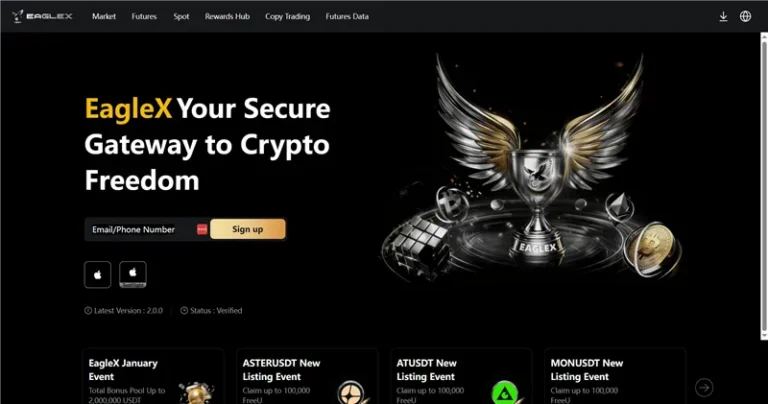The height and width of the screenshot is (404, 768).
Task: Click the Apple desktop app icon
Action: [x=133, y=275]
